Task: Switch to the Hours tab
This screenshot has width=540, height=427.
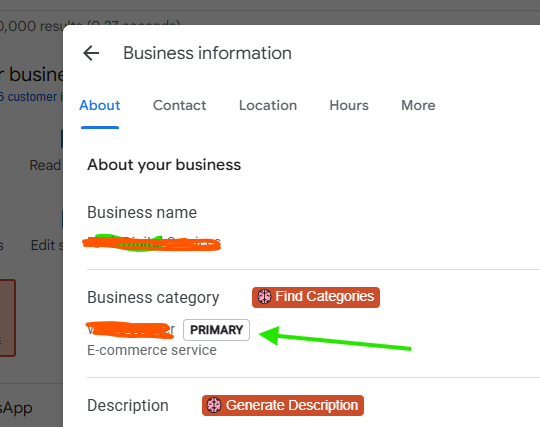Action: (x=349, y=105)
